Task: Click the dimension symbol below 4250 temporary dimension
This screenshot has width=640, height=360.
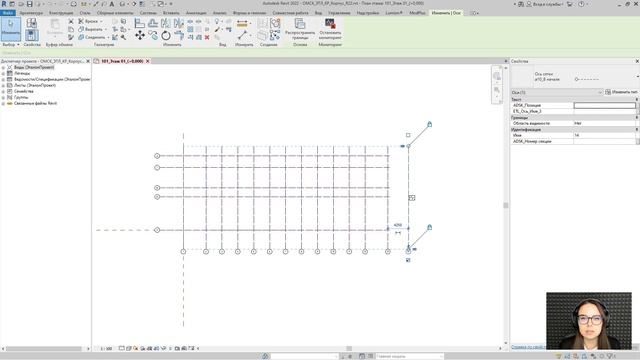Action: [398, 233]
